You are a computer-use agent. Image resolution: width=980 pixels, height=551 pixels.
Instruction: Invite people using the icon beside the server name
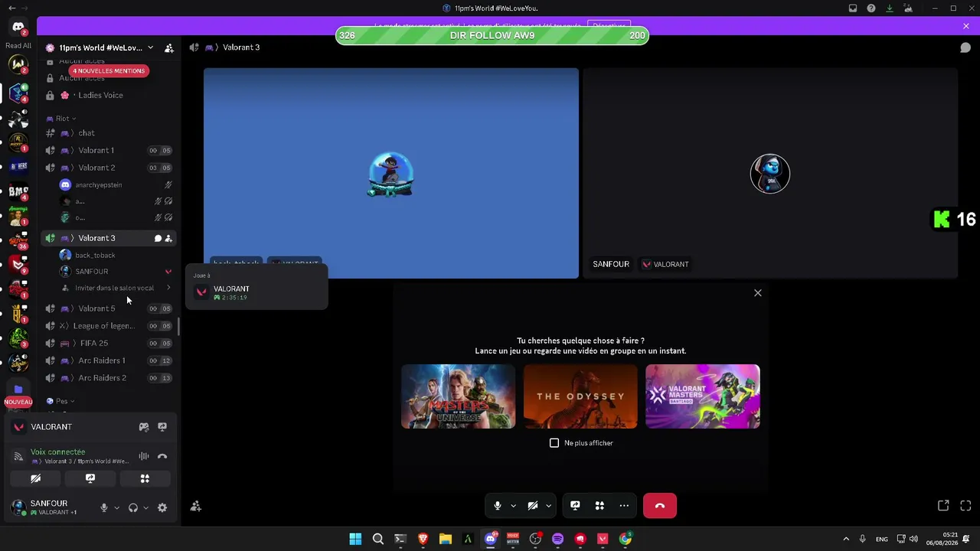pos(169,47)
